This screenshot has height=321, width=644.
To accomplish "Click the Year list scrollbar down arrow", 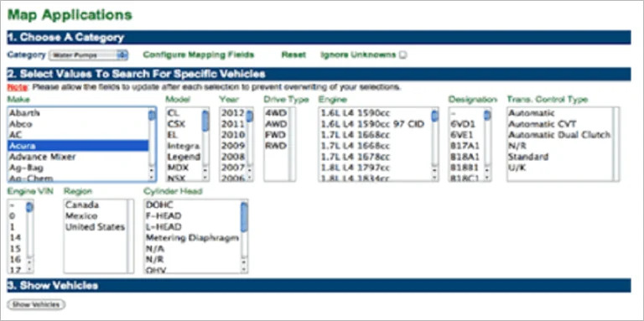I will 250,178.
